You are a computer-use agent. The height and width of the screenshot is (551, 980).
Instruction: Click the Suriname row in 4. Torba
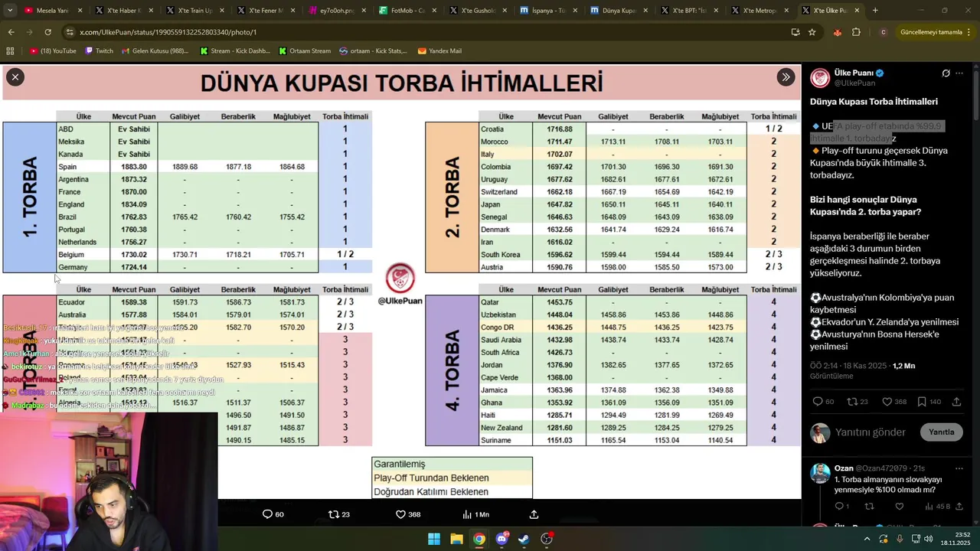pyautogui.click(x=612, y=440)
